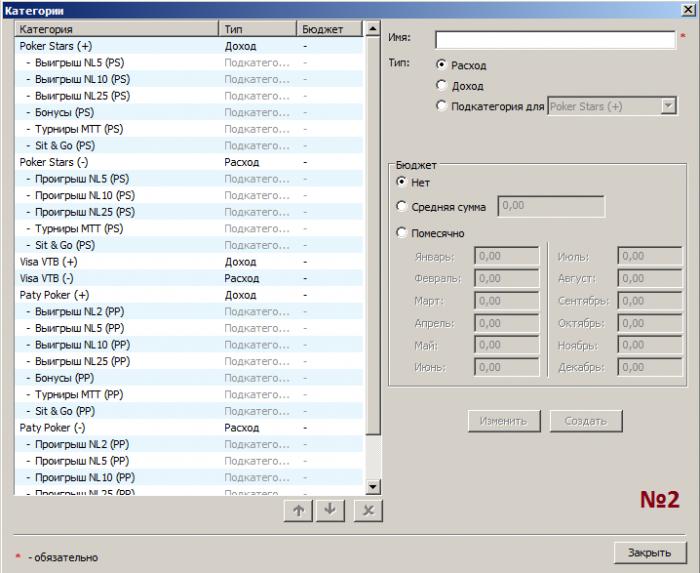Select the Выигрыш NL10 (PP) row
Screen dimensions: 700x573
coord(189,345)
